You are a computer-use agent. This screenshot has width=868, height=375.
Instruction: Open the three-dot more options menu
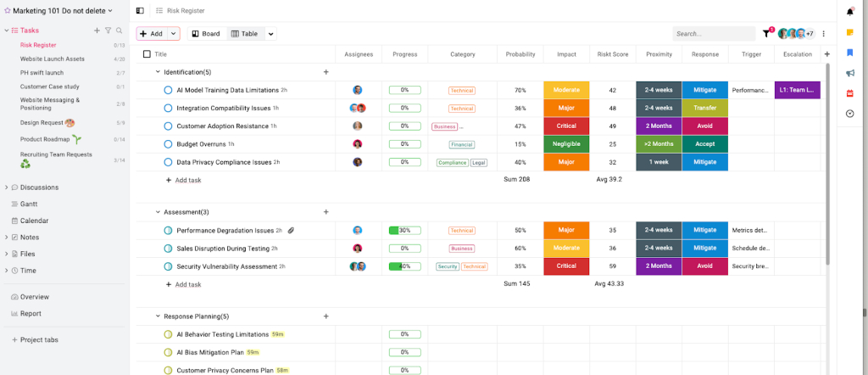tap(823, 34)
